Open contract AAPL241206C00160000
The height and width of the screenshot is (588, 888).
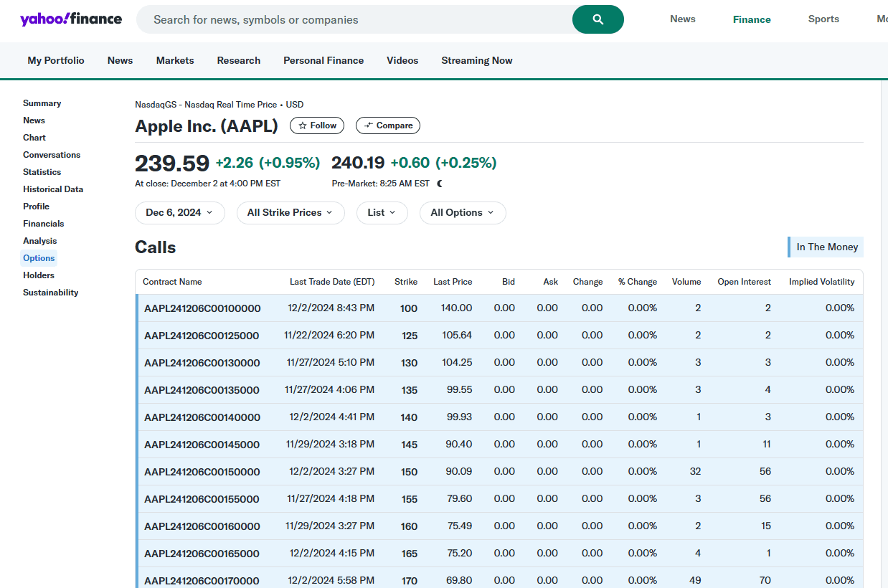[202, 526]
